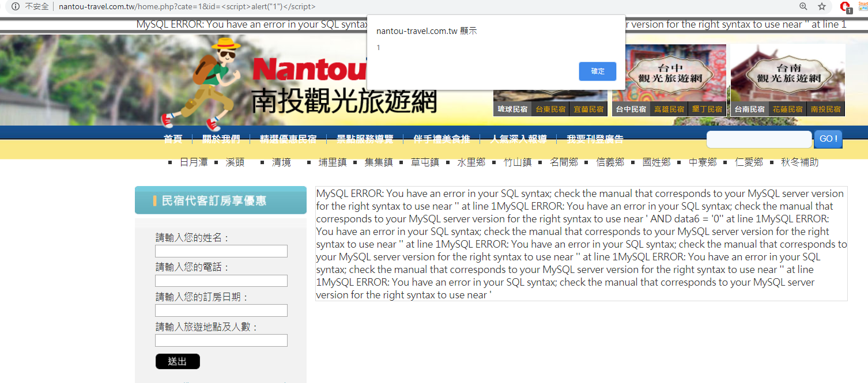Open the 名間鄉 area link
The height and width of the screenshot is (383, 868).
tap(564, 162)
